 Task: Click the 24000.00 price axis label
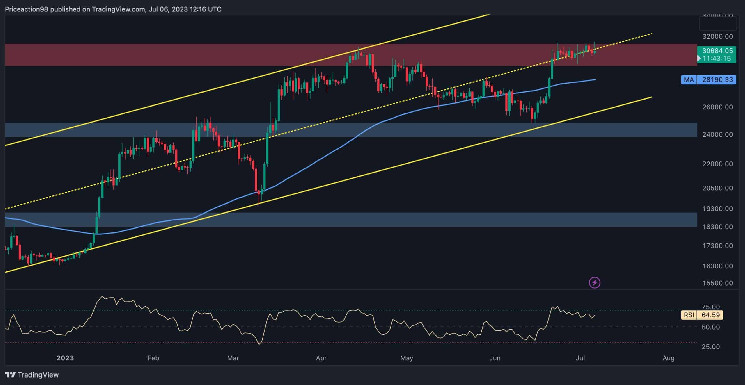[x=719, y=135]
